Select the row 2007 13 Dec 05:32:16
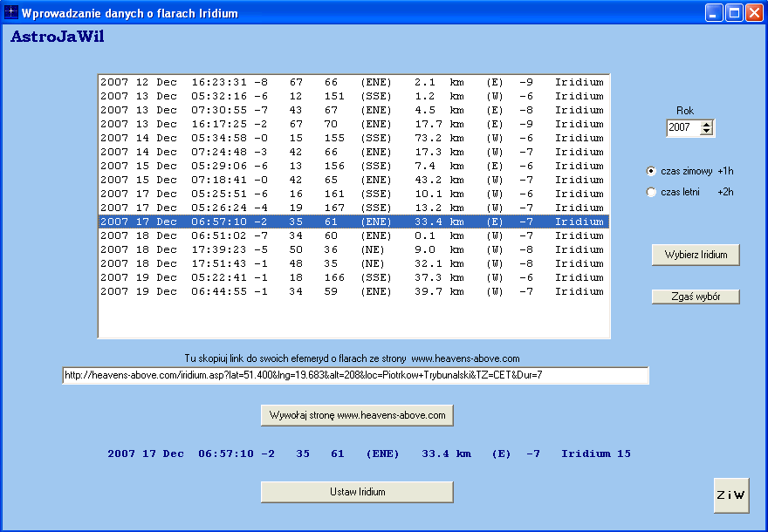The height and width of the screenshot is (532, 768). click(x=353, y=96)
